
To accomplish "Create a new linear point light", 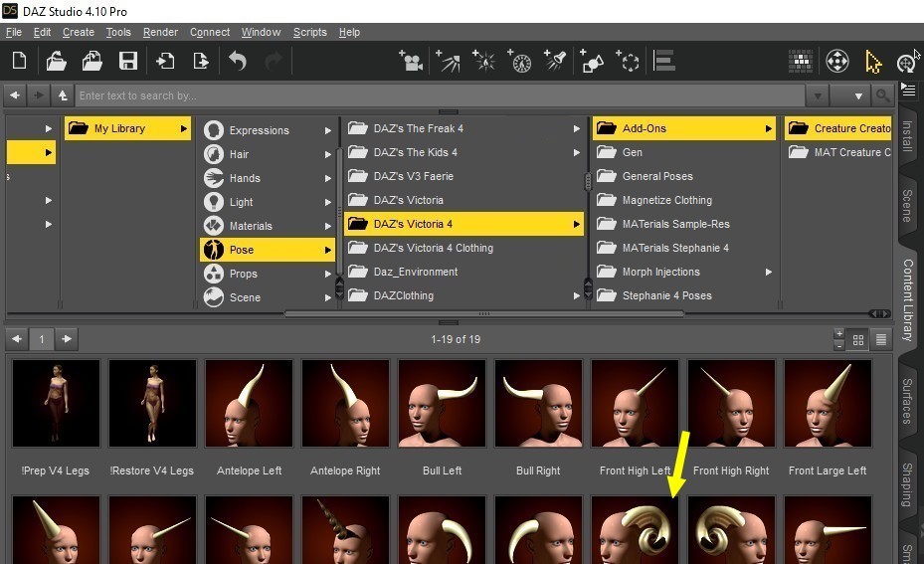I will [x=520, y=61].
